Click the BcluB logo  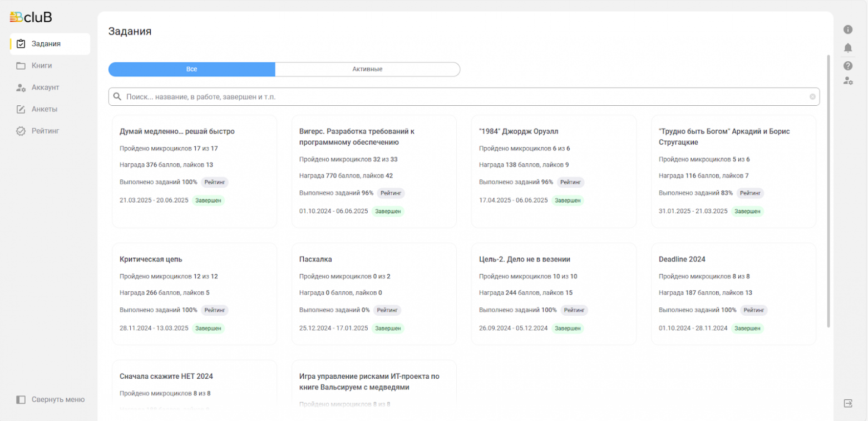click(31, 17)
